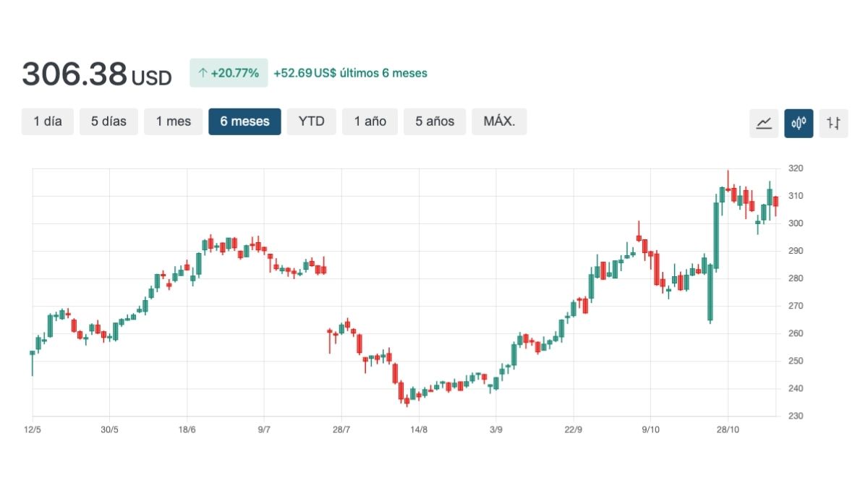Select the 1 día time range

pos(48,121)
